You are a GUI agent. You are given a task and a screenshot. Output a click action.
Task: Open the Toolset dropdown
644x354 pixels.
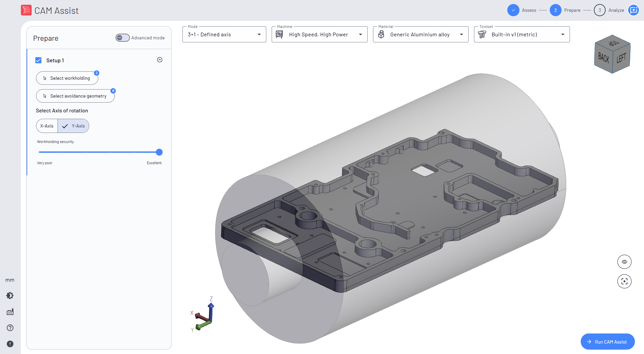point(522,34)
